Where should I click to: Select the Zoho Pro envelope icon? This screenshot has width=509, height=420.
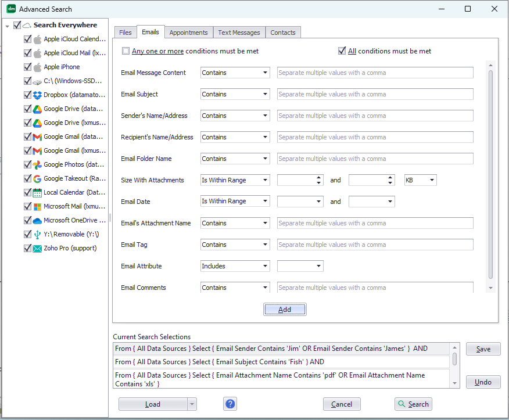click(x=36, y=248)
